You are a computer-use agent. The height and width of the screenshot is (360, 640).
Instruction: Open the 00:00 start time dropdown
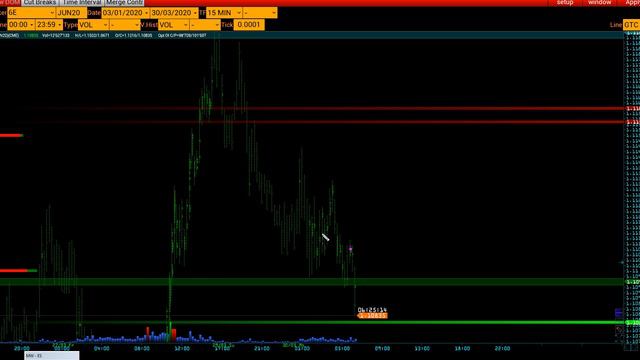[x=21, y=25]
